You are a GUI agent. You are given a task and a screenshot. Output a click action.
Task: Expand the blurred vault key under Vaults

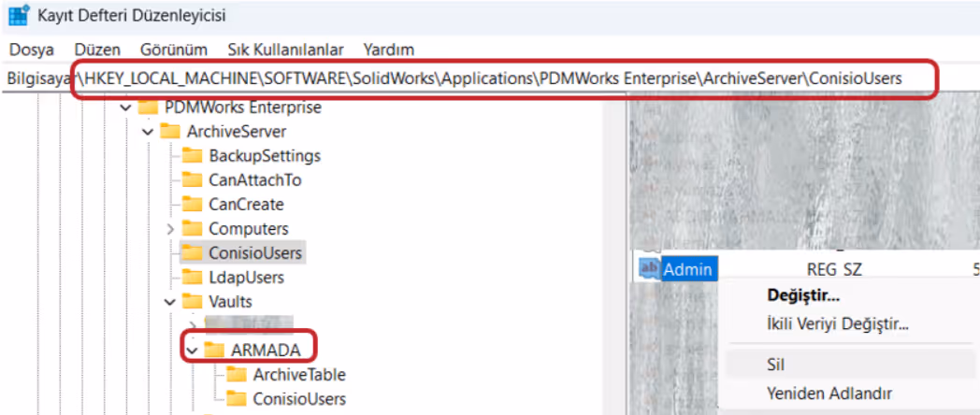193,326
